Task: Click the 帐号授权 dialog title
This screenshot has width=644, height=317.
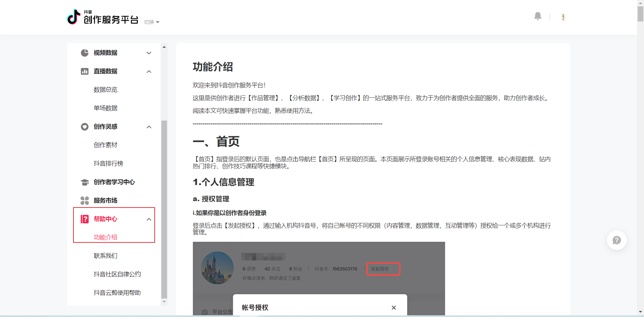Action: (x=255, y=308)
